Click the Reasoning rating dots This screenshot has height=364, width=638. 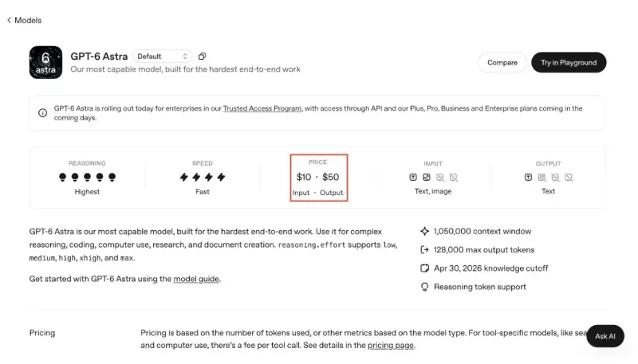click(x=87, y=177)
